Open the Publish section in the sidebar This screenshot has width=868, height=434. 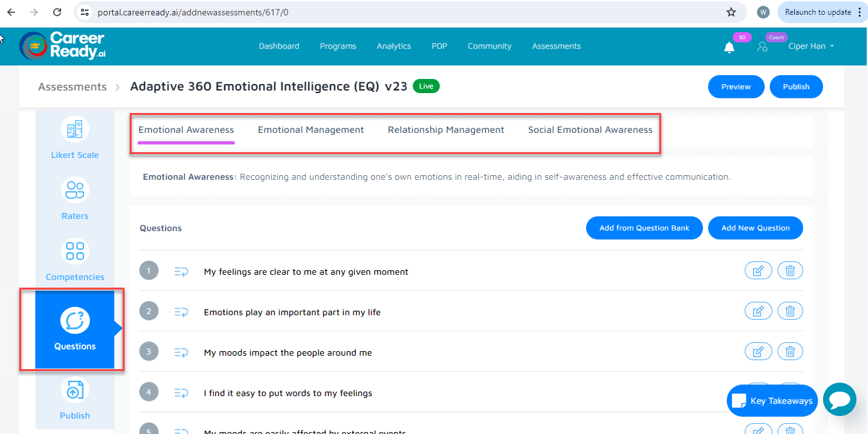[74, 398]
